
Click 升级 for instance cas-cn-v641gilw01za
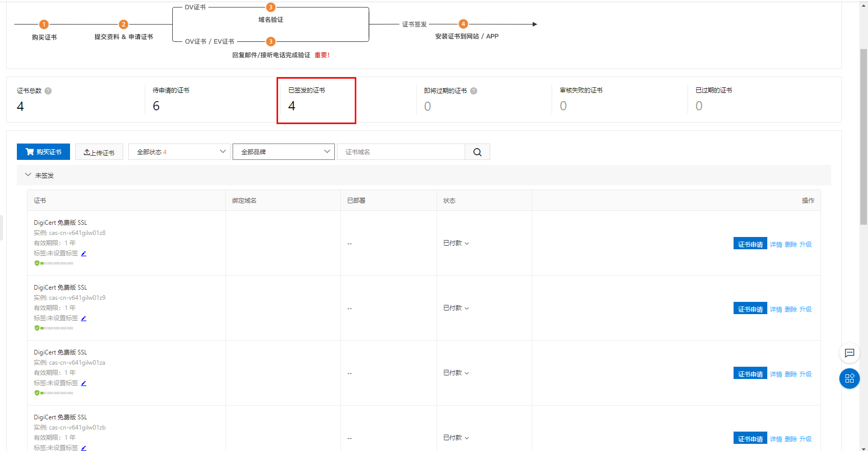point(806,374)
